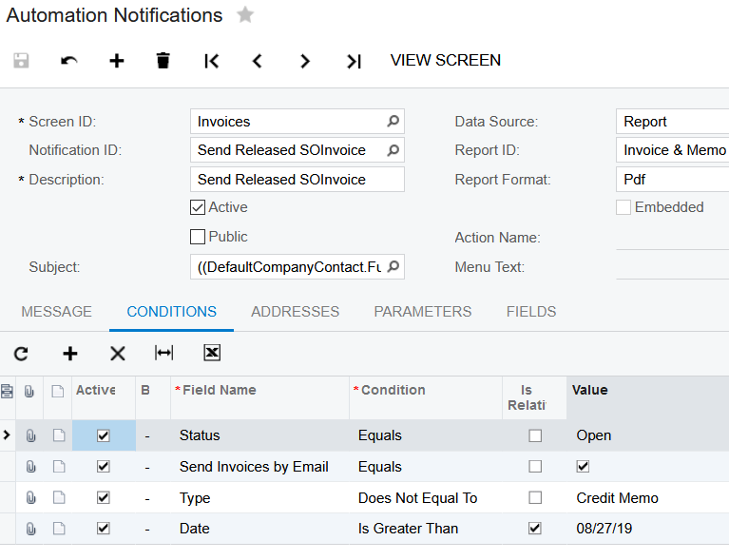Go to the next record with right chevron
Screen dimensions: 729x560
(305, 61)
